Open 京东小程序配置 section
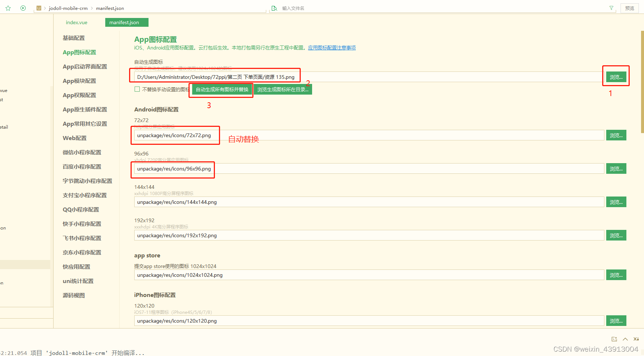The width and height of the screenshot is (644, 356). point(82,252)
